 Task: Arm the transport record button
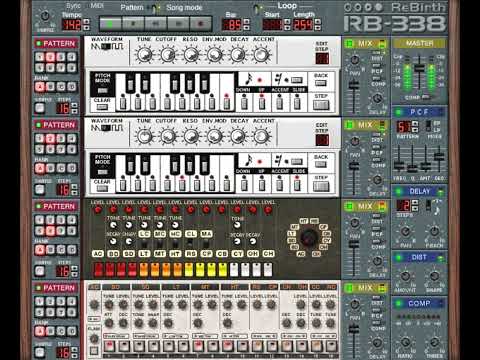coord(200,24)
